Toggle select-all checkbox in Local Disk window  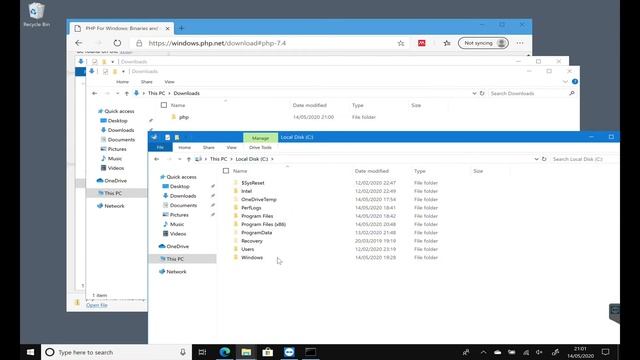[x=226, y=171]
